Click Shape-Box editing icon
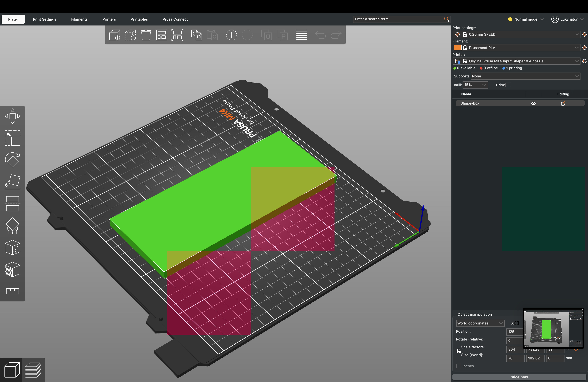Image resolution: width=588 pixels, height=382 pixels. (x=563, y=103)
